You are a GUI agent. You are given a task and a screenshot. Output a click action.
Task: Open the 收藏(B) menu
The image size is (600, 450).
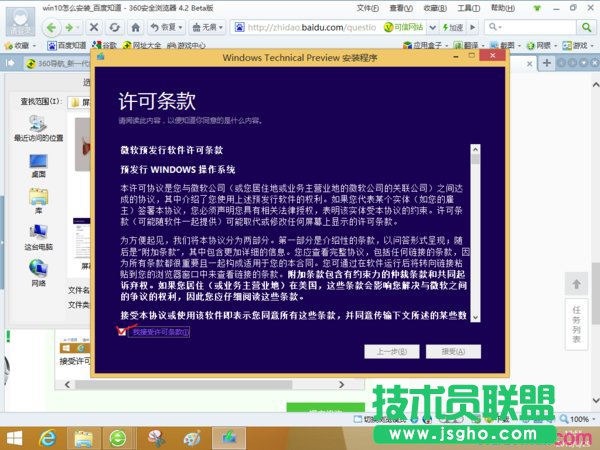[x=435, y=8]
